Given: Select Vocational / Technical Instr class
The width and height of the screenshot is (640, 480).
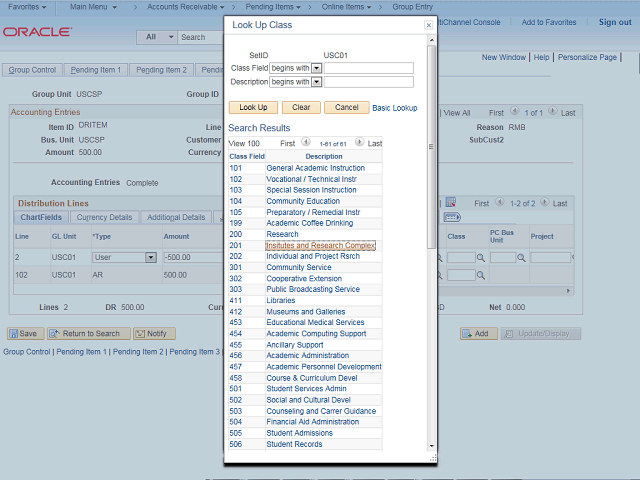Looking at the screenshot, I should (311, 179).
